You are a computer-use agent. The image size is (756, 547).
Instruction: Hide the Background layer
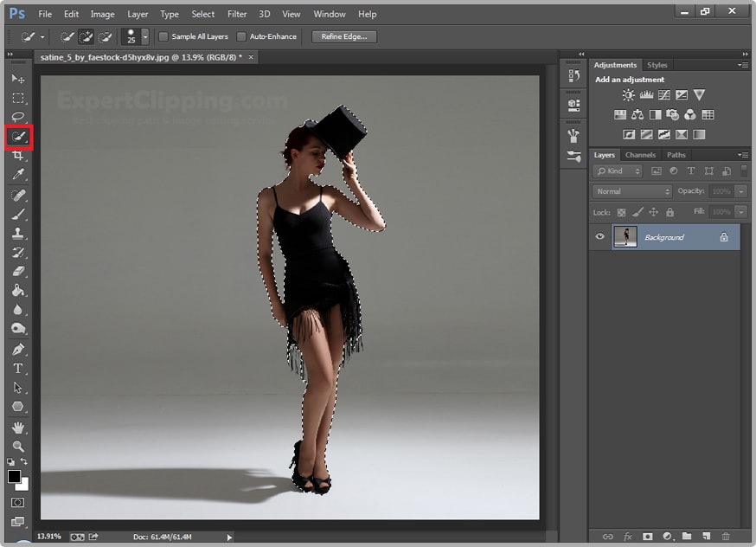coord(599,236)
